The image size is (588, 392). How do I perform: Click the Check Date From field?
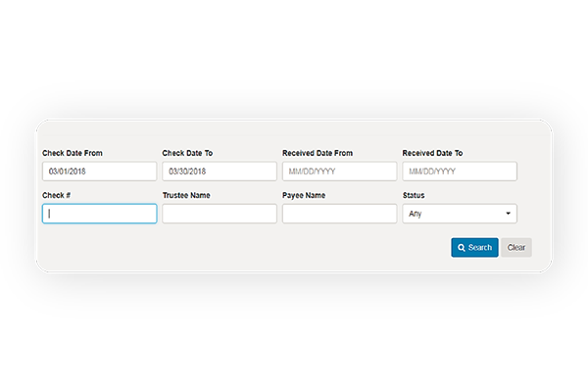[99, 171]
